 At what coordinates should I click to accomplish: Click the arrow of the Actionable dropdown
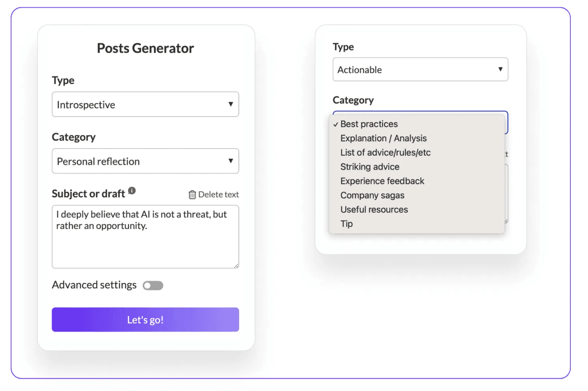(x=500, y=69)
